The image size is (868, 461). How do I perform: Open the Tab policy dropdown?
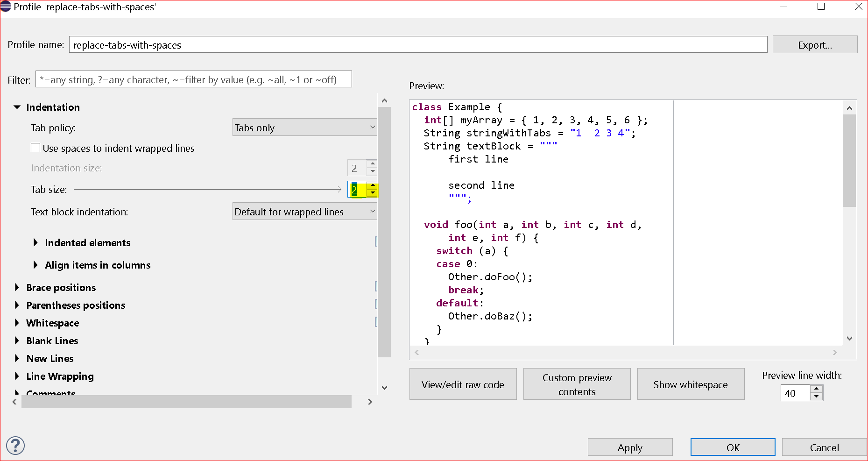click(x=304, y=127)
